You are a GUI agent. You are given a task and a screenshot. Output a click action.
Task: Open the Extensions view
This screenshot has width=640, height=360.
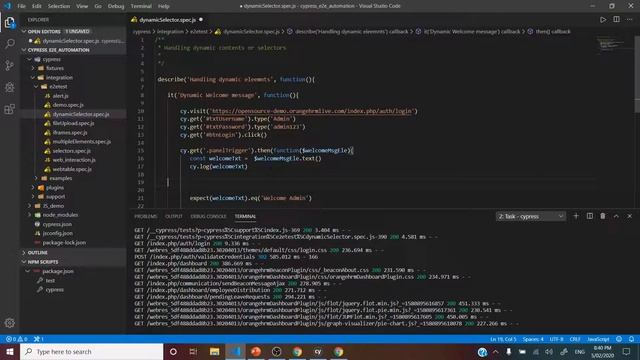(x=10, y=109)
